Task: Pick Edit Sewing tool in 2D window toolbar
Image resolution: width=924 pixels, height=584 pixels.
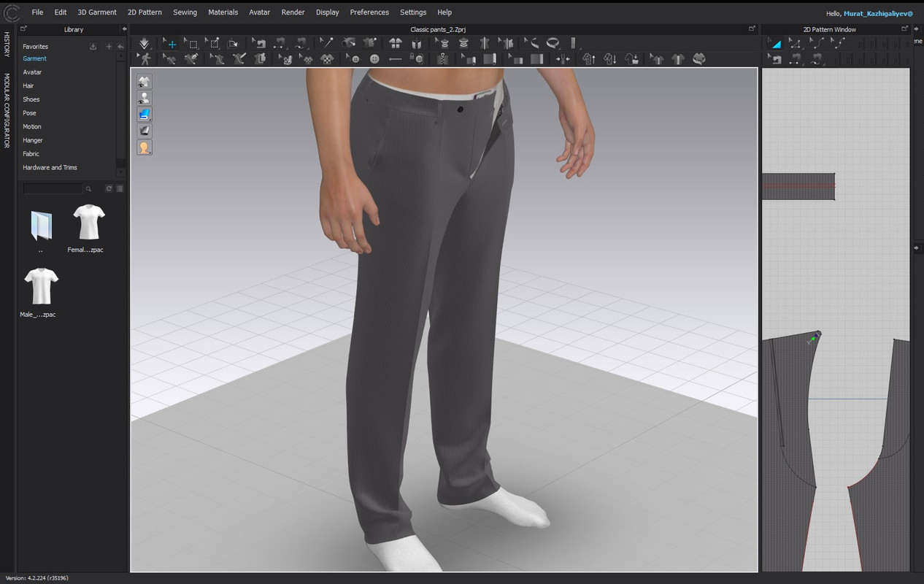Action: click(x=775, y=58)
